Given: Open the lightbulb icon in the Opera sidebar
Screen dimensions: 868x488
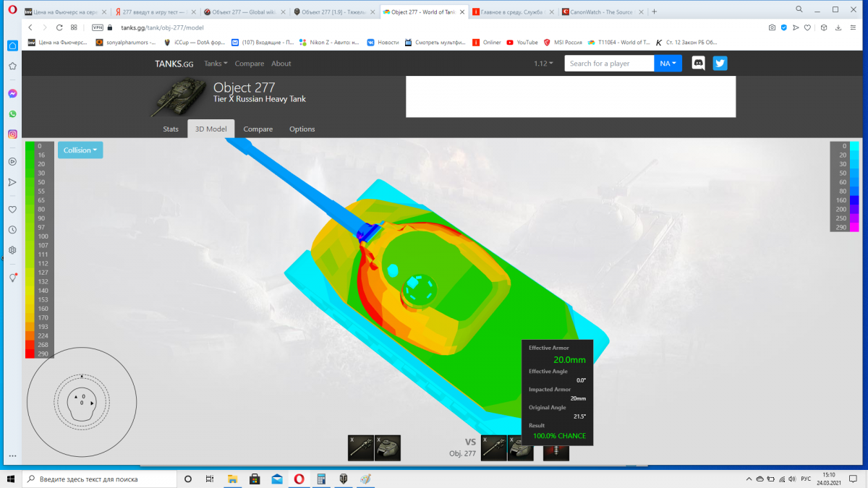Looking at the screenshot, I should point(12,278).
